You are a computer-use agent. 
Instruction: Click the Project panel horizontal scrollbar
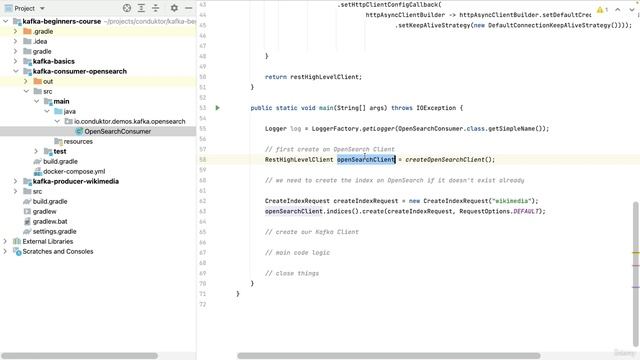[x=79, y=356]
